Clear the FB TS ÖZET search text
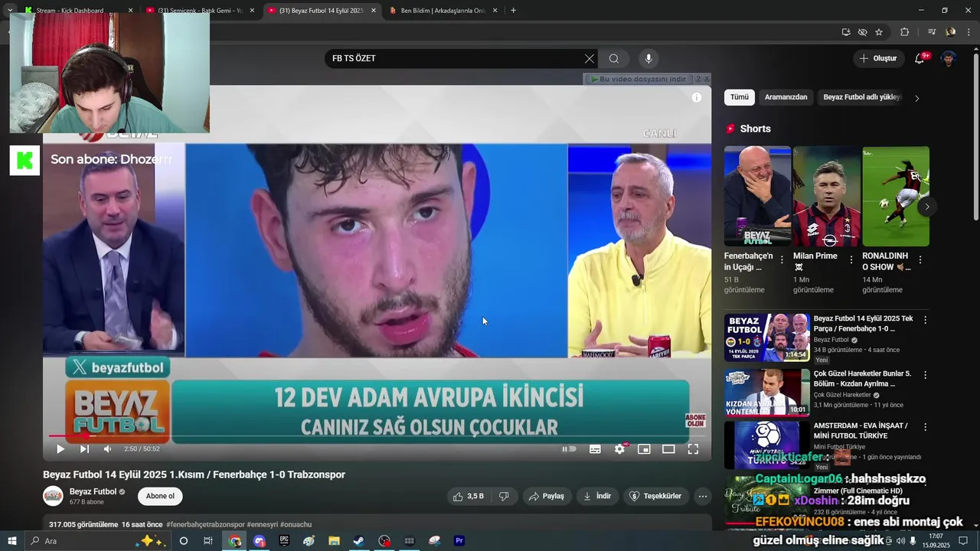 pos(590,58)
